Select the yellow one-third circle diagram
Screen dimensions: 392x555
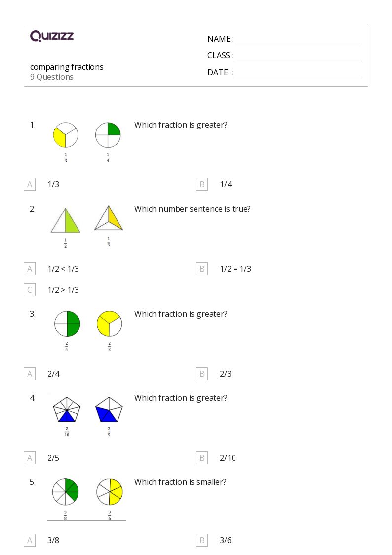[65, 135]
